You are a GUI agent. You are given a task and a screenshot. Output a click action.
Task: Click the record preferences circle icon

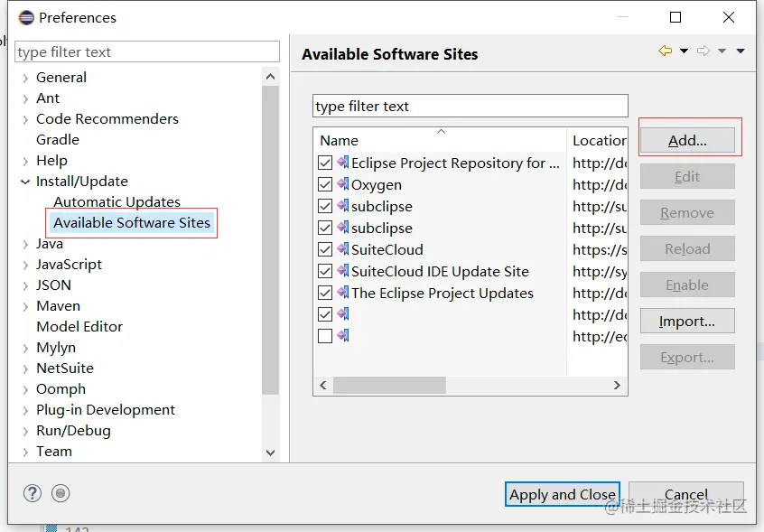[61, 493]
